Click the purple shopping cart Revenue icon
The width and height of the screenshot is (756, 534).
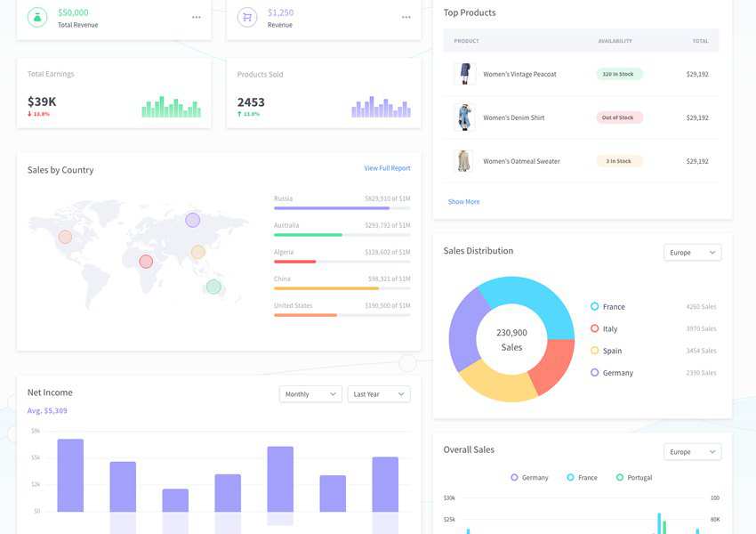click(247, 17)
